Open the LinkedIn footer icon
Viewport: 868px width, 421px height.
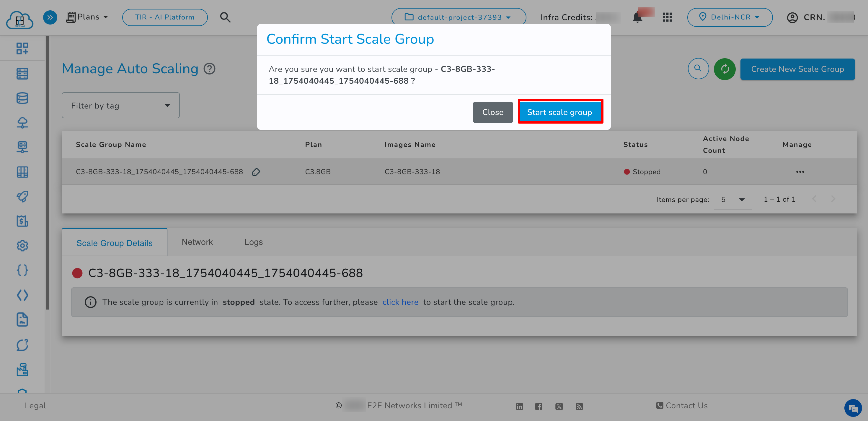519,406
